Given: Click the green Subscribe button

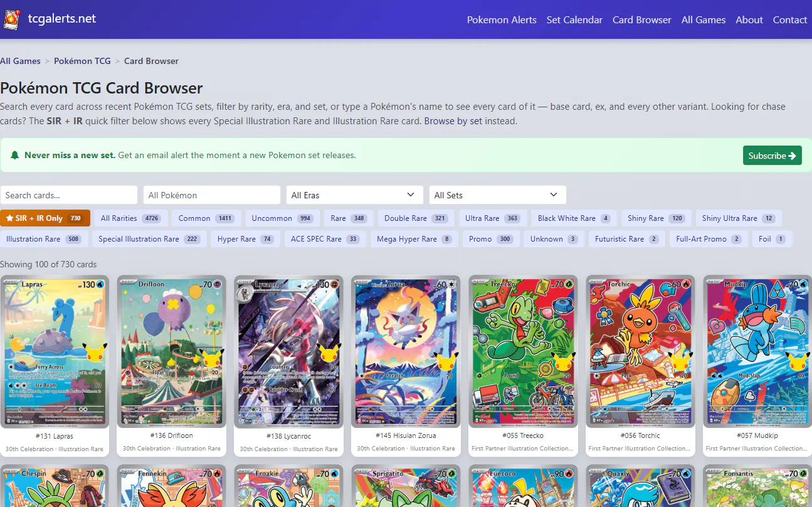Looking at the screenshot, I should point(772,156).
